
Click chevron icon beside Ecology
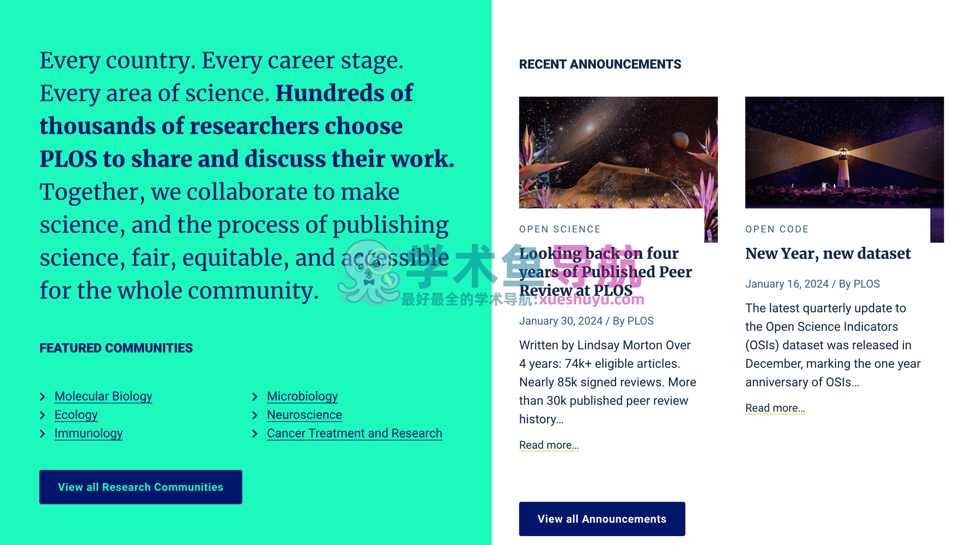[43, 415]
